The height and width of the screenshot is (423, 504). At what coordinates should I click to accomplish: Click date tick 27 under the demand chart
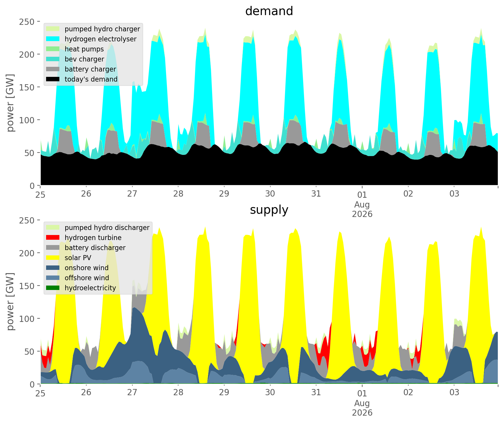pyautogui.click(x=132, y=194)
